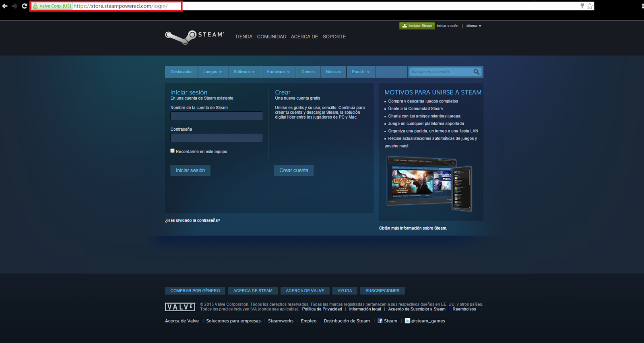Open the TIENDA menu

pos(244,37)
